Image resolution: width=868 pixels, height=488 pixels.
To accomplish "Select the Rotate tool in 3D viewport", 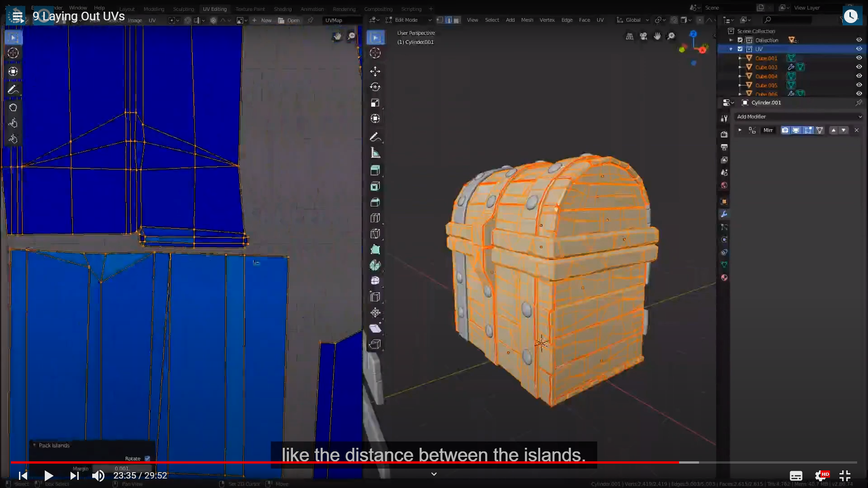I will 375,87.
